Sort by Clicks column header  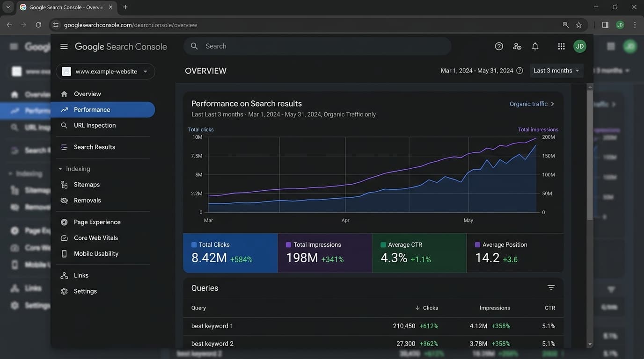coord(426,308)
